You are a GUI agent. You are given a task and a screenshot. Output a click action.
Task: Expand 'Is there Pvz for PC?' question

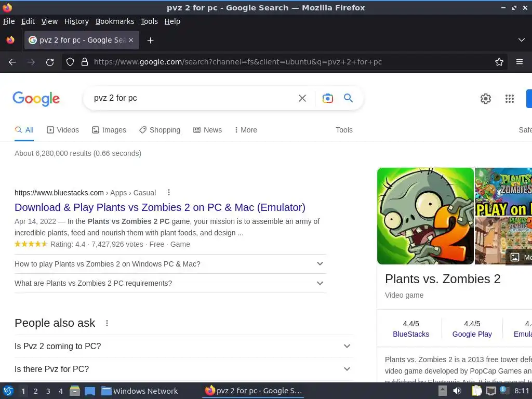coord(184,369)
